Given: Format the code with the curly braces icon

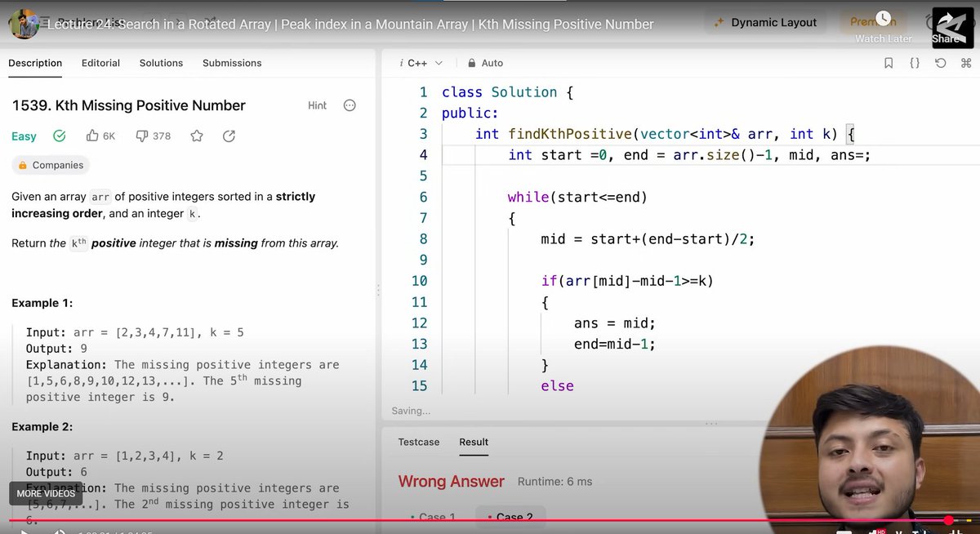Looking at the screenshot, I should 915,63.
